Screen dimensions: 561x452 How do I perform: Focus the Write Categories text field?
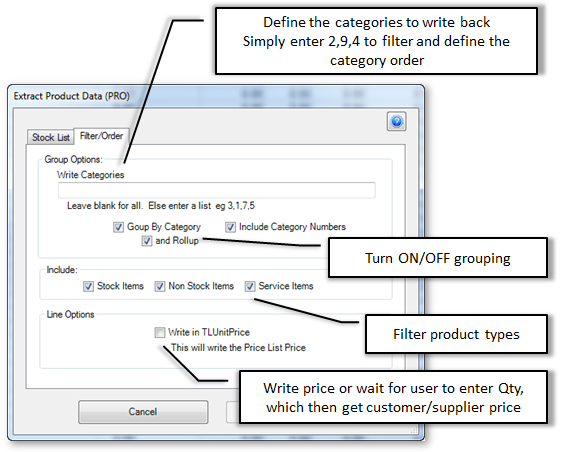coord(216,190)
